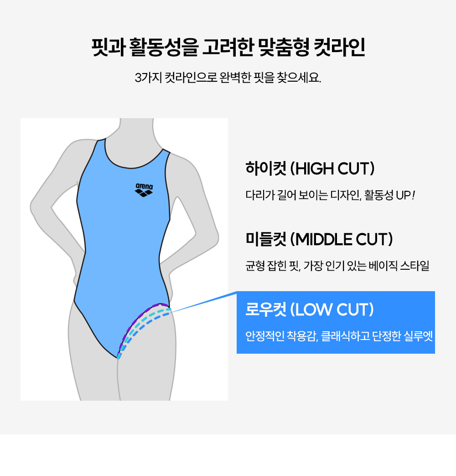Click the swimsuit crotch point where lines converge
456x476 pixels.
(x=118, y=357)
